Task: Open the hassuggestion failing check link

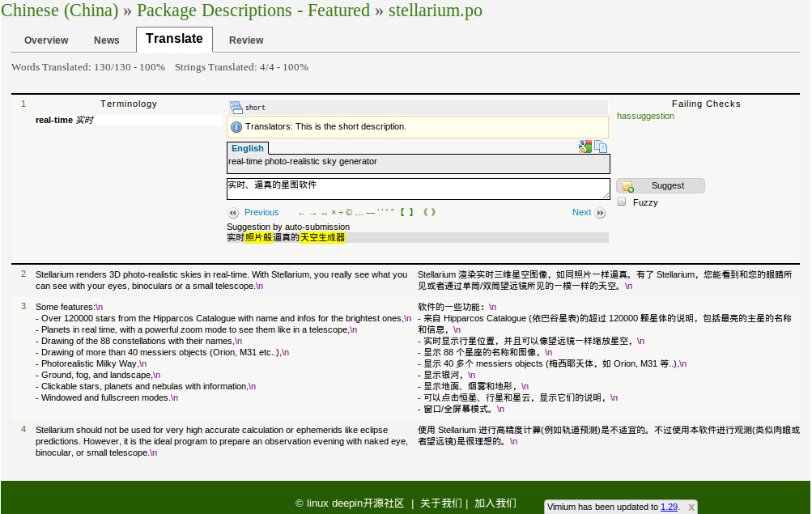Action: click(645, 116)
